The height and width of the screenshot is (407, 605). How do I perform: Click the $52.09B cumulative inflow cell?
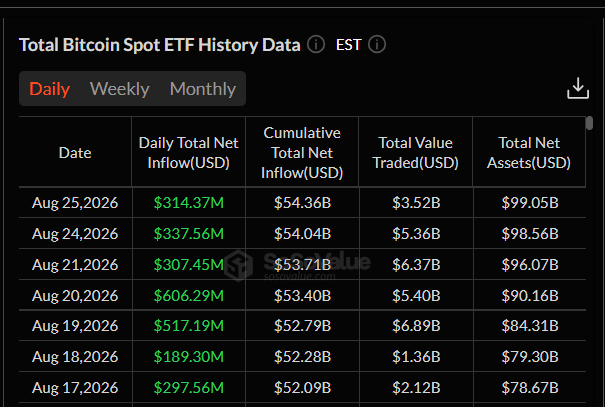302,387
